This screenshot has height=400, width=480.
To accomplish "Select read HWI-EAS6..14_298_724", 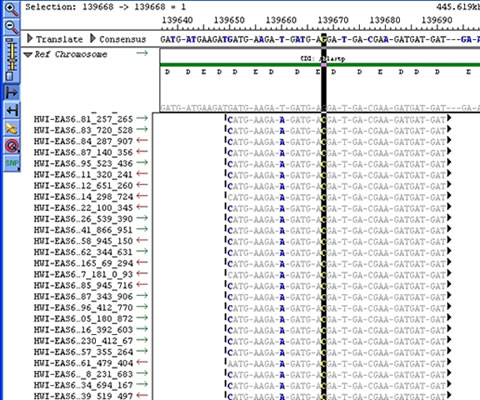I will pos(83,197).
